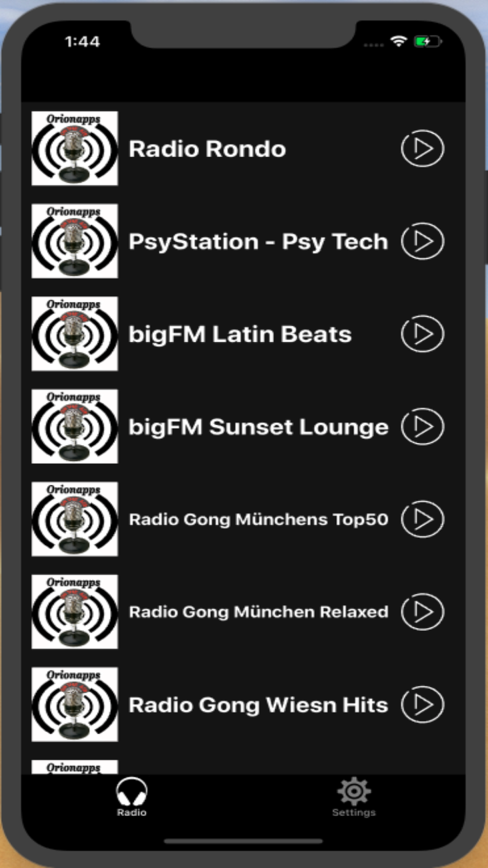Choose the PsyStation - Psy Tech title
Screen dimensions: 488x868
259,243
